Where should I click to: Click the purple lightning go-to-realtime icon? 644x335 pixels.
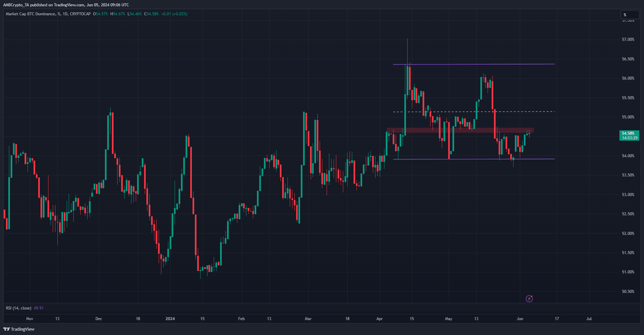[529, 299]
